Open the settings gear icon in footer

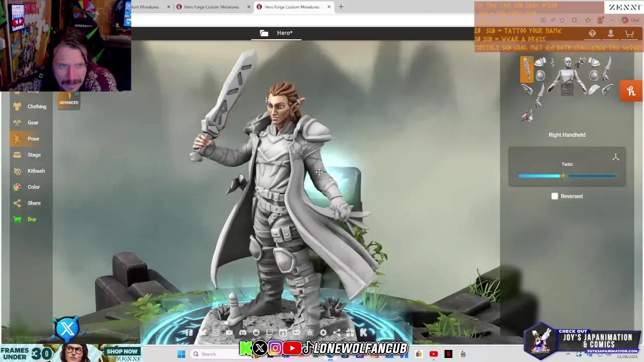click(x=323, y=332)
